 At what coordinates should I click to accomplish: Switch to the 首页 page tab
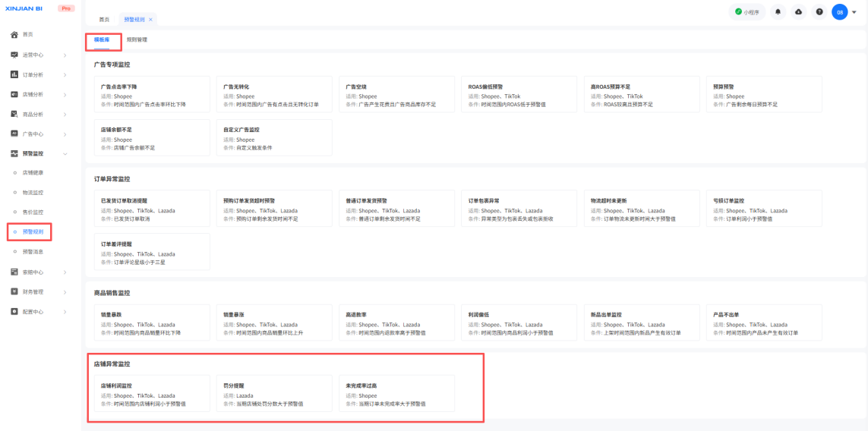click(x=104, y=19)
